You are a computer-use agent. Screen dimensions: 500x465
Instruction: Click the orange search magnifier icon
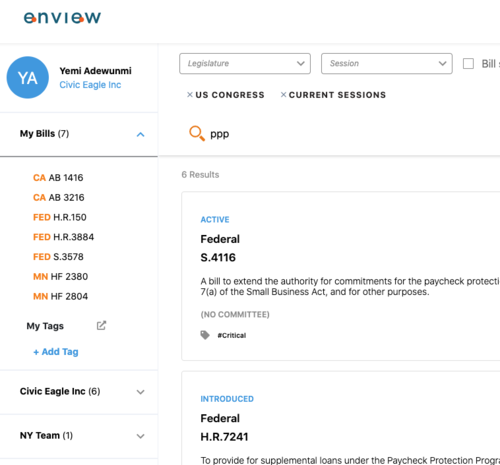197,133
